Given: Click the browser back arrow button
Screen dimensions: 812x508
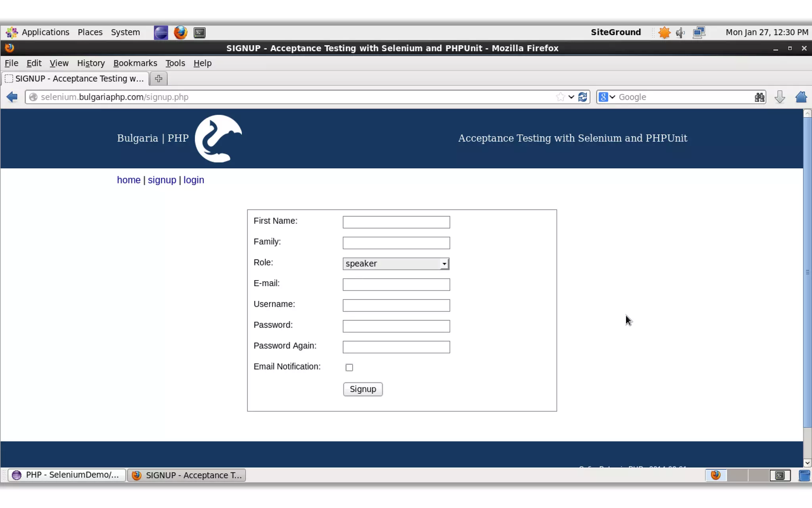Looking at the screenshot, I should [12, 97].
